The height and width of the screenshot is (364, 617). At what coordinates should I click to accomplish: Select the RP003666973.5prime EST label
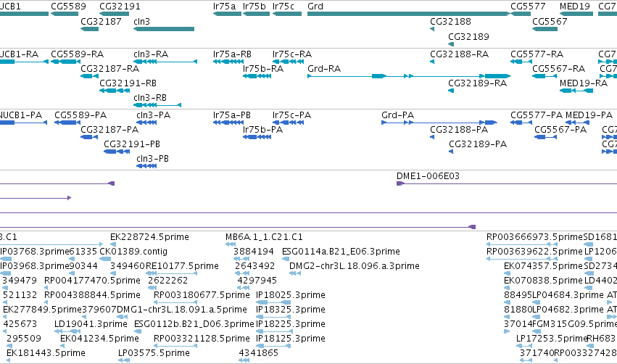tap(534, 237)
